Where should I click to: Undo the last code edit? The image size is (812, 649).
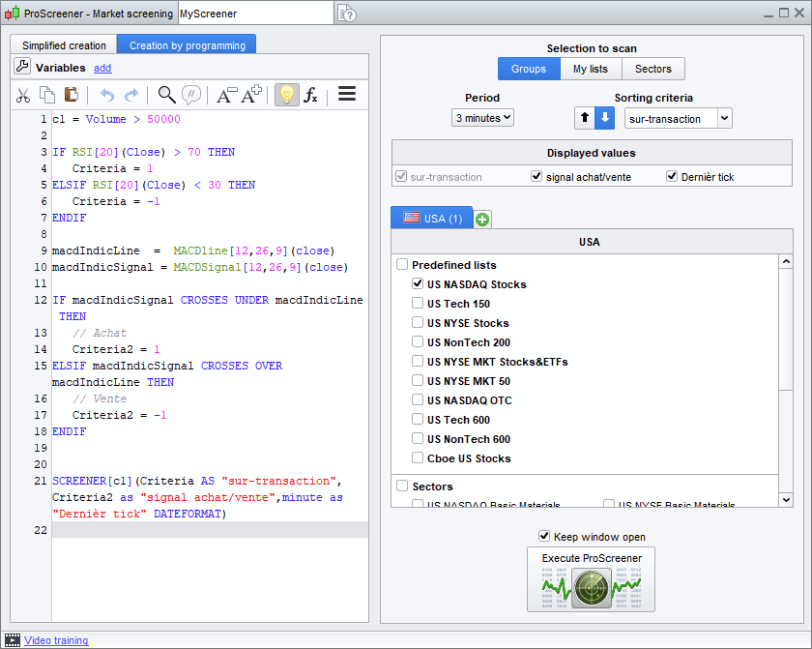(106, 95)
